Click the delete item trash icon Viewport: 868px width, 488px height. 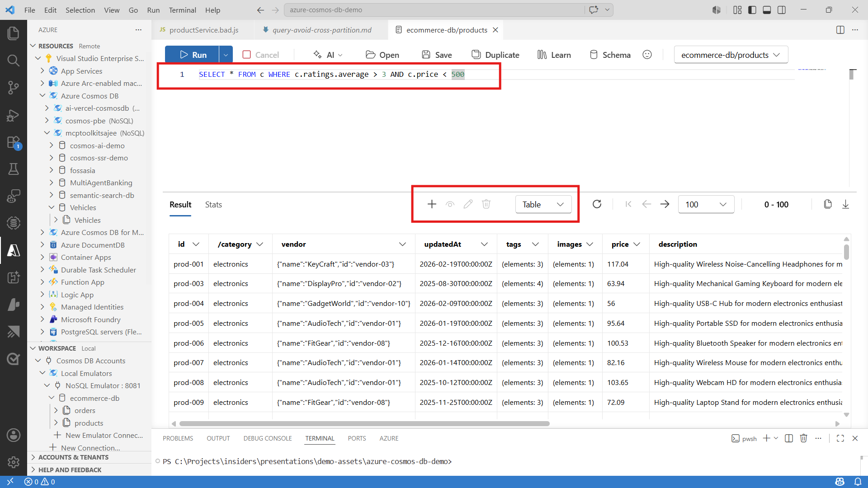click(x=486, y=204)
